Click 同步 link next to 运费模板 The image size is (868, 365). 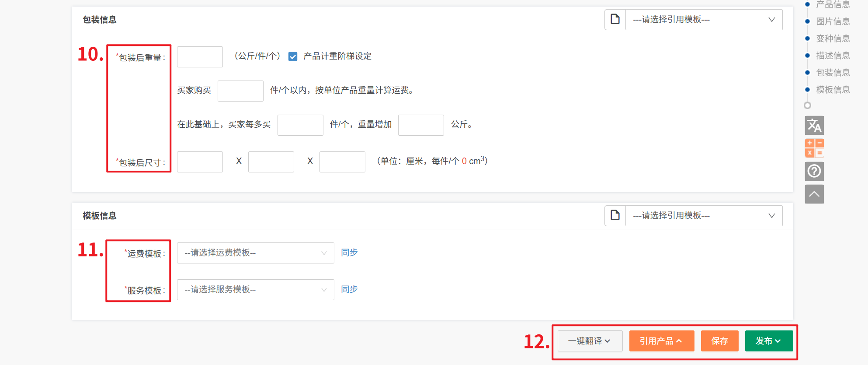349,253
